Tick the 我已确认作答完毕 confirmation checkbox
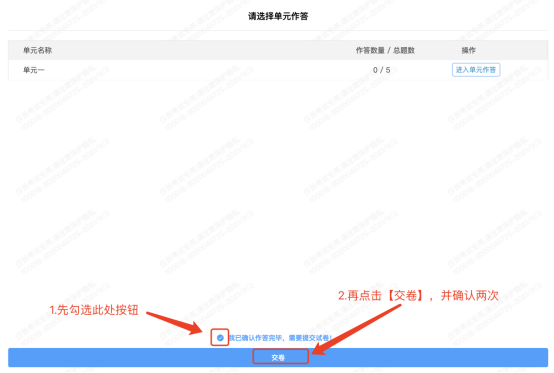This screenshot has height=373, width=554. pyautogui.click(x=220, y=338)
